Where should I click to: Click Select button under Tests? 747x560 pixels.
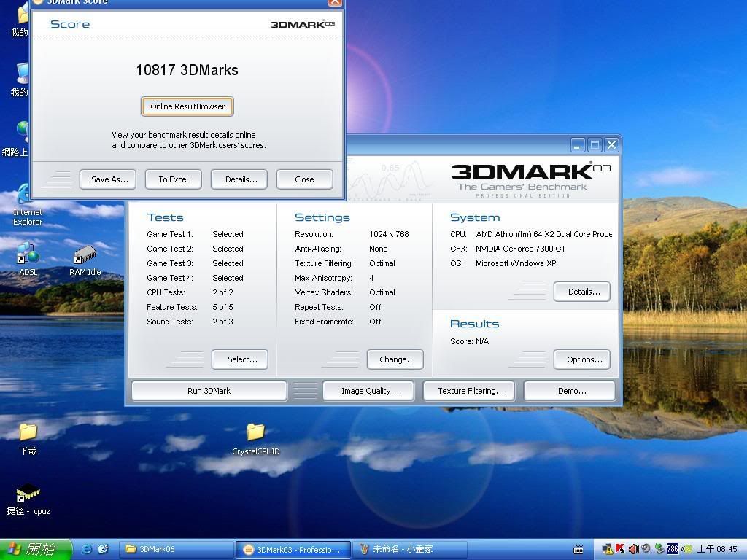[240, 359]
